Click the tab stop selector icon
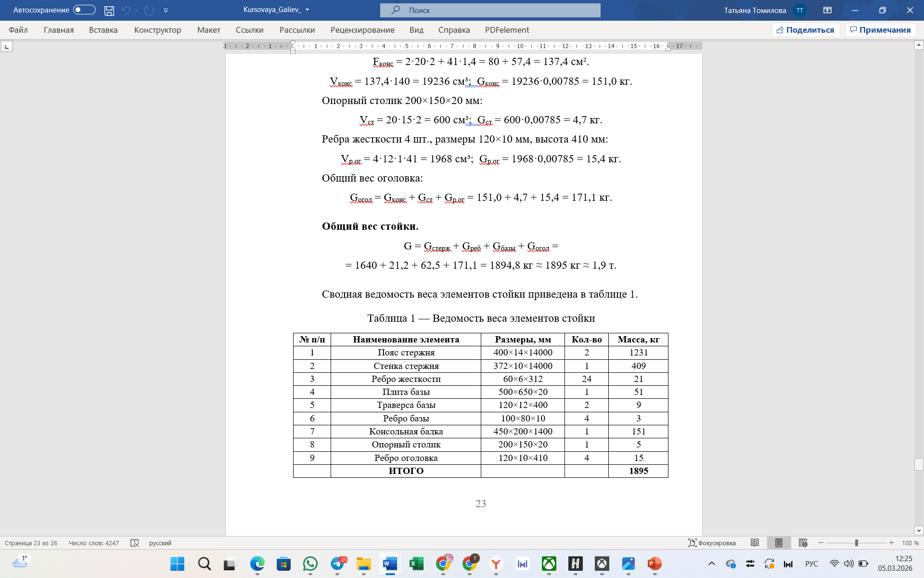The height and width of the screenshot is (578, 924). (x=7, y=47)
